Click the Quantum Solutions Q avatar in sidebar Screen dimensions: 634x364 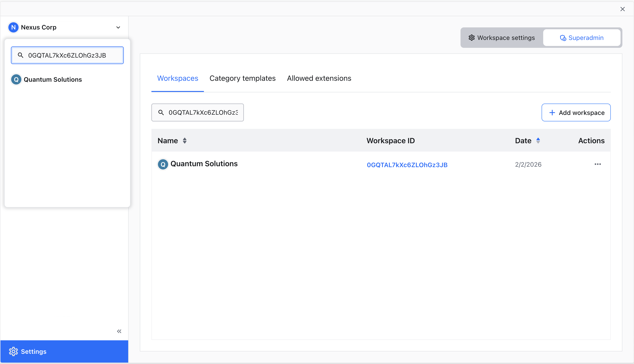pos(16,79)
